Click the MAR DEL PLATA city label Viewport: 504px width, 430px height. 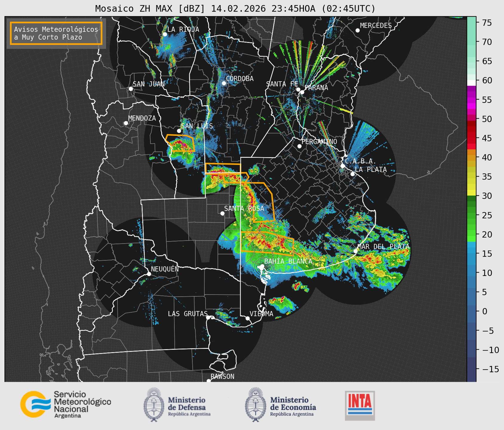click(383, 247)
